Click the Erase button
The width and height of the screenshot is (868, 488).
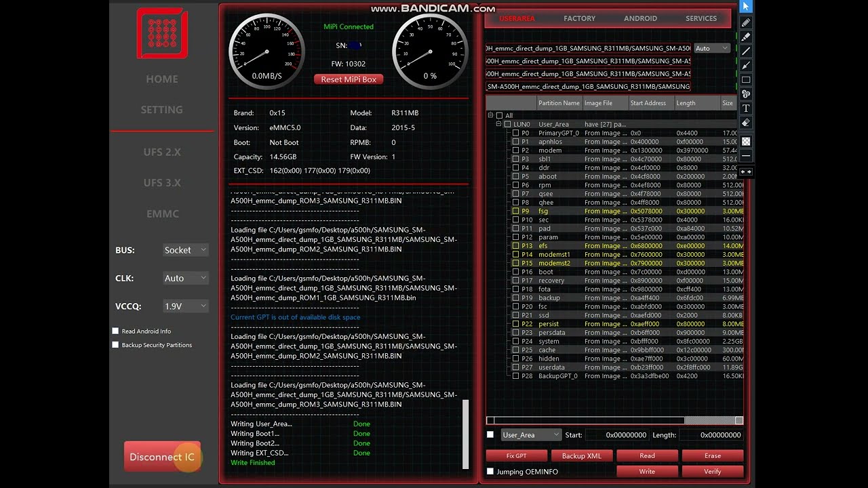point(713,455)
